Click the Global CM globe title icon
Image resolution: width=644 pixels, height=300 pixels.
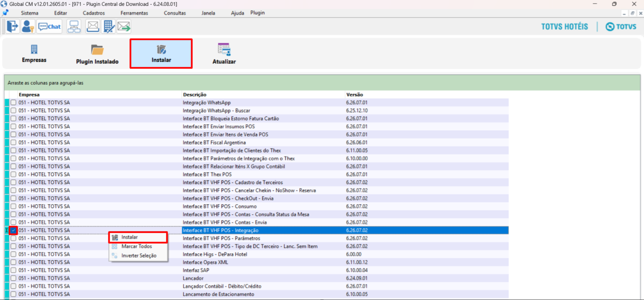(5, 4)
